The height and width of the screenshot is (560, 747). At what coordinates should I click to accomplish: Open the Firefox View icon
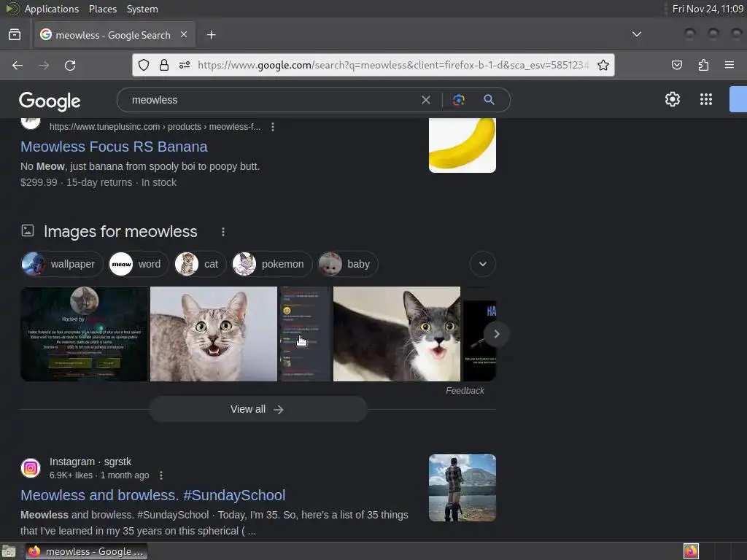click(x=15, y=35)
